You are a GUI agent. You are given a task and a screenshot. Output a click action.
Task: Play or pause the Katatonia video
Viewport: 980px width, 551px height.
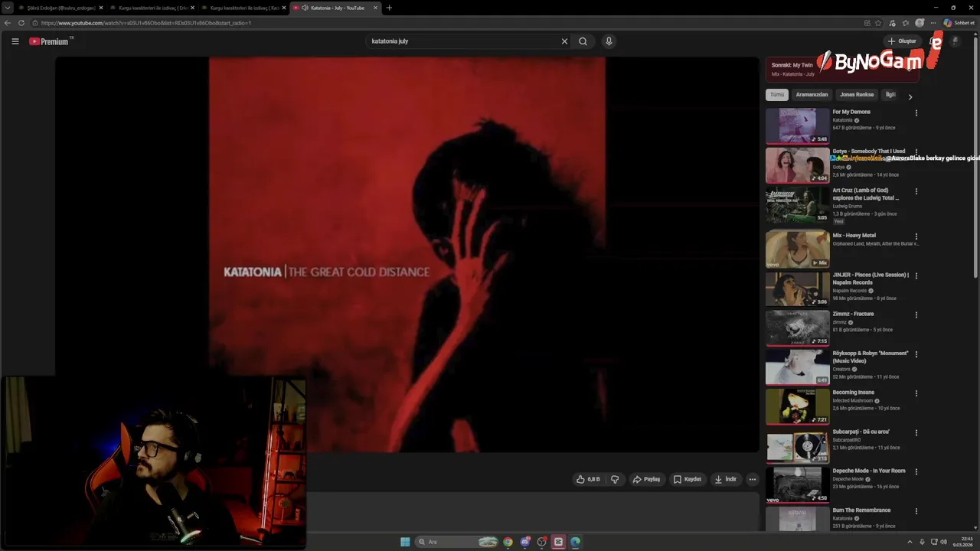[407, 254]
